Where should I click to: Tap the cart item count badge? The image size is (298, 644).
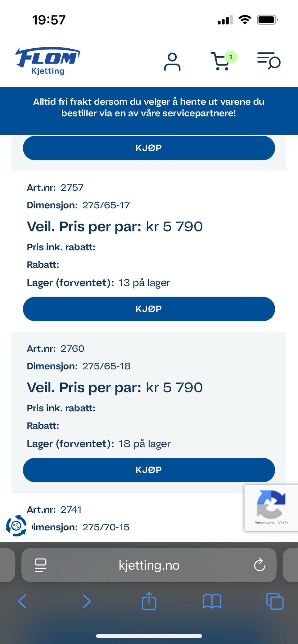click(x=231, y=57)
